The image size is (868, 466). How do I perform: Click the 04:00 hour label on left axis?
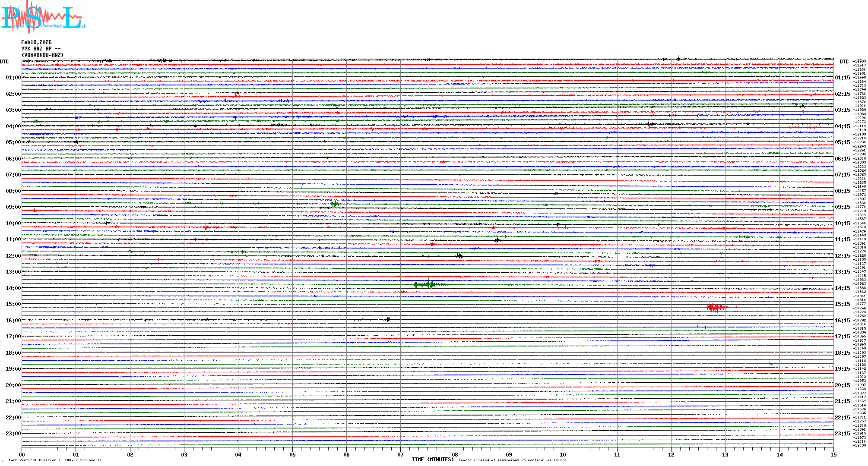pos(13,126)
